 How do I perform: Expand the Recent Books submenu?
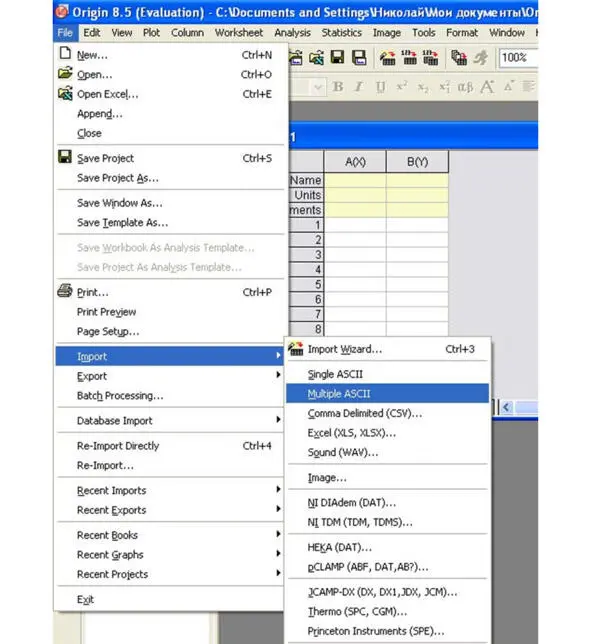pyautogui.click(x=170, y=535)
